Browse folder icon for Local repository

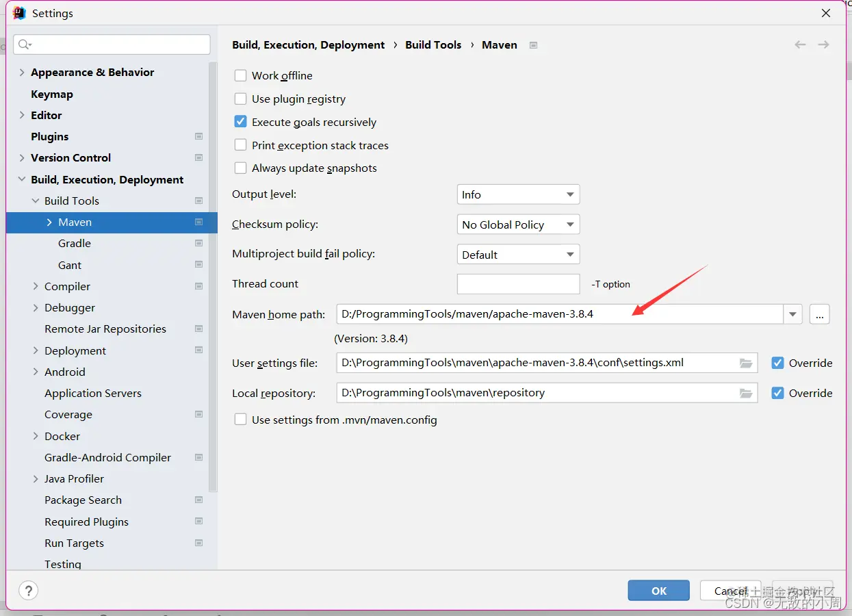[746, 393]
